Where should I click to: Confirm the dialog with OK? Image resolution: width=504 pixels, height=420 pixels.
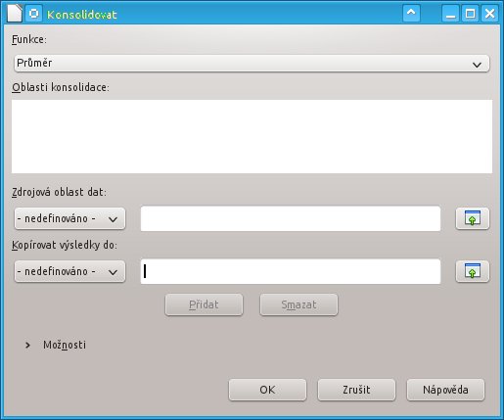pyautogui.click(x=267, y=390)
